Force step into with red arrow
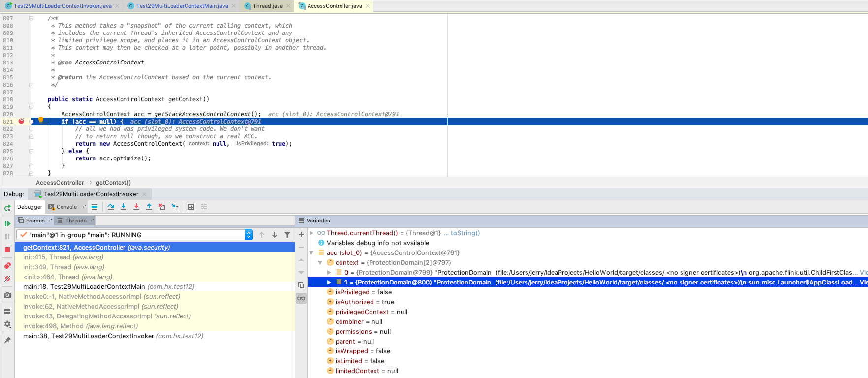The image size is (868, 378). (x=136, y=207)
